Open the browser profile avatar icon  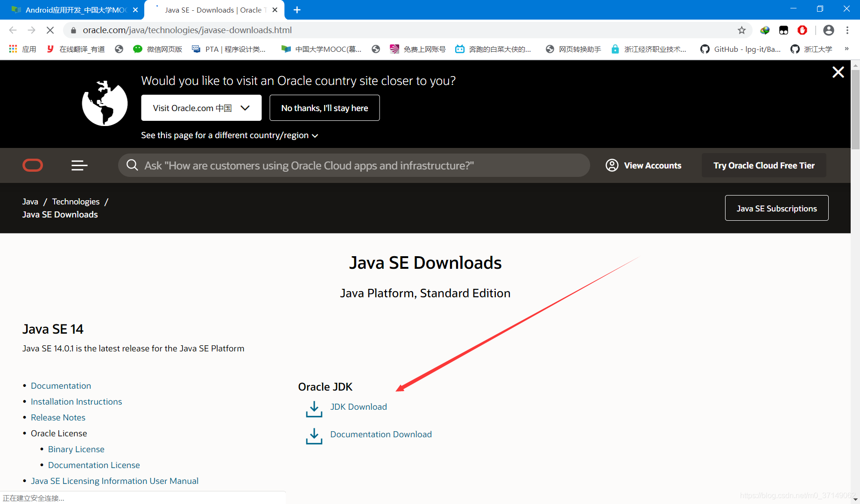point(829,30)
